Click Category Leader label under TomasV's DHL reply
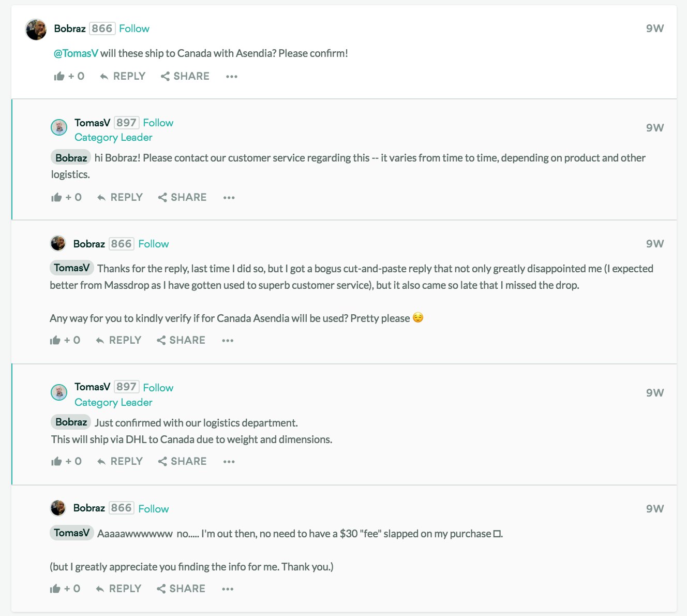The width and height of the screenshot is (687, 616). pyautogui.click(x=113, y=403)
